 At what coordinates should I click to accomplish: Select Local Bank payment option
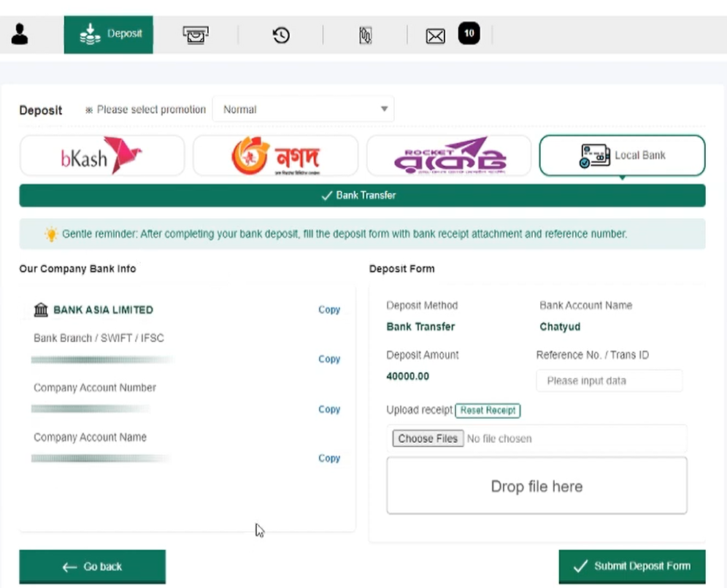(x=622, y=155)
